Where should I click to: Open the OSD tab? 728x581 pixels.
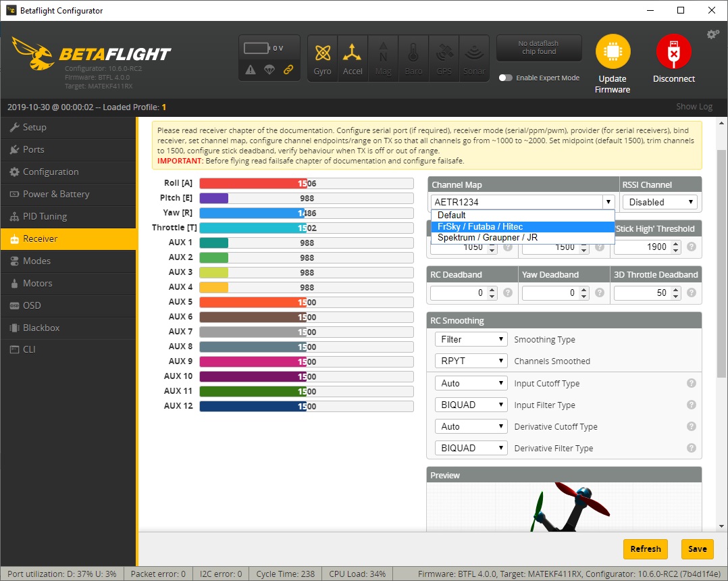[x=68, y=305]
